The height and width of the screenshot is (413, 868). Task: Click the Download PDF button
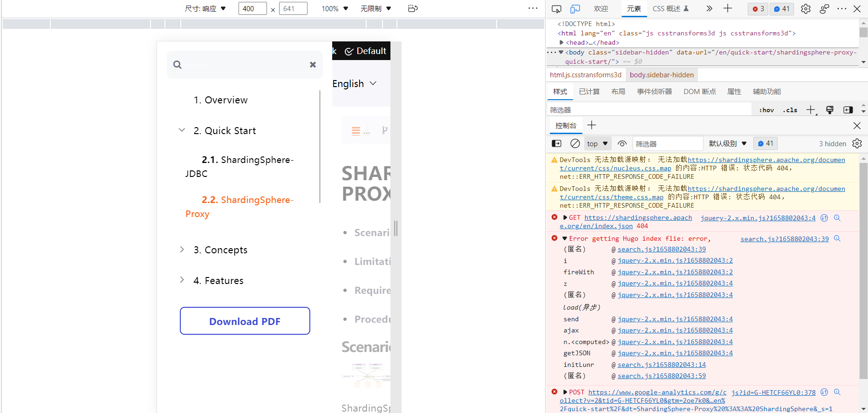point(245,321)
